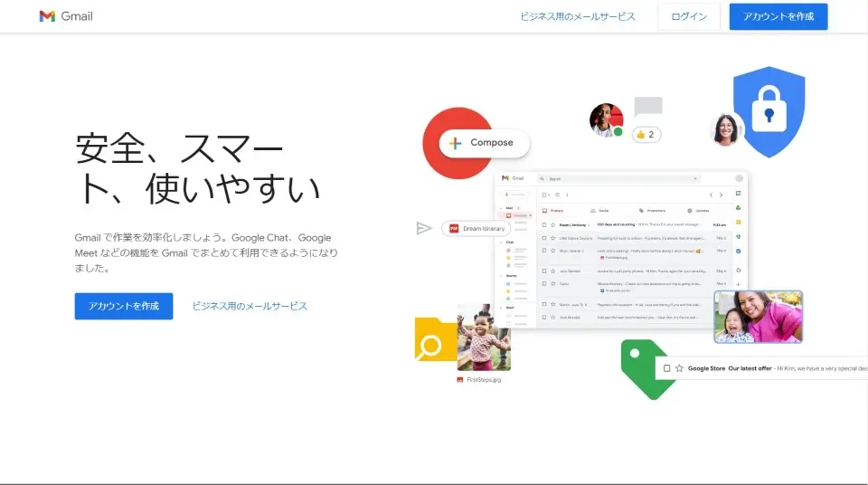868x485 pixels.
Task: Tick the Google Store email row checkbox
Action: [666, 368]
